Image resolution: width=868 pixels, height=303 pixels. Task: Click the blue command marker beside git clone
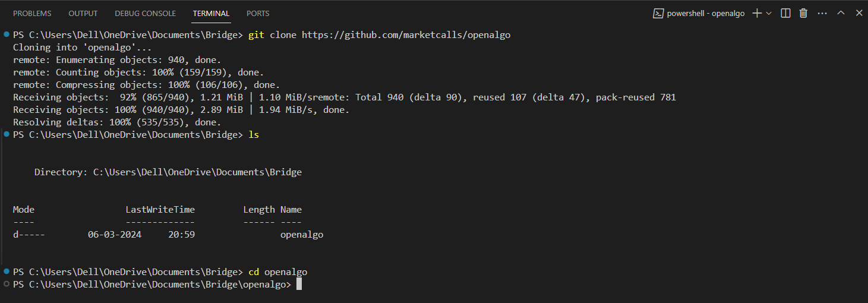click(x=6, y=35)
